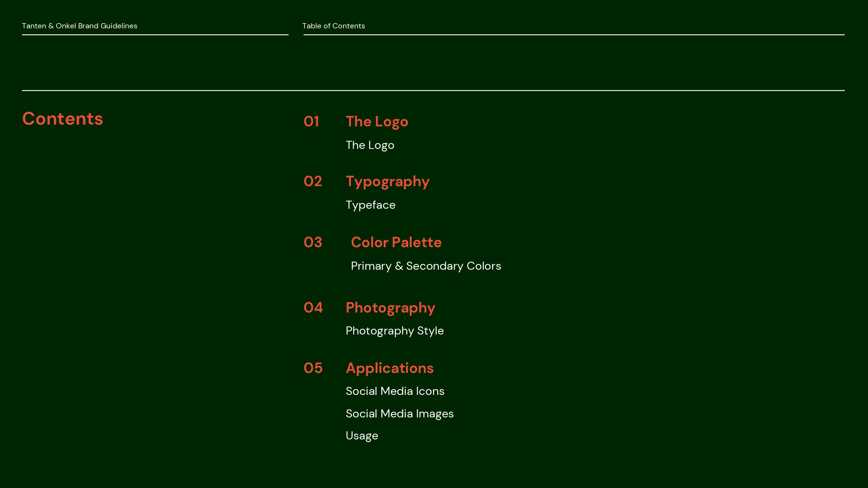Viewport: 868px width, 488px height.
Task: Go to Social Media Images entry
Action: (x=399, y=414)
